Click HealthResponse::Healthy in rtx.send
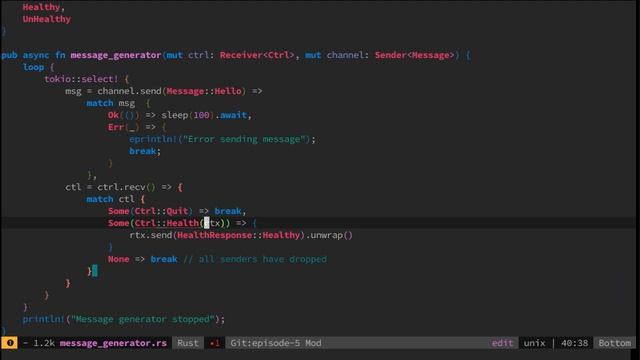640x360 pixels. click(238, 235)
